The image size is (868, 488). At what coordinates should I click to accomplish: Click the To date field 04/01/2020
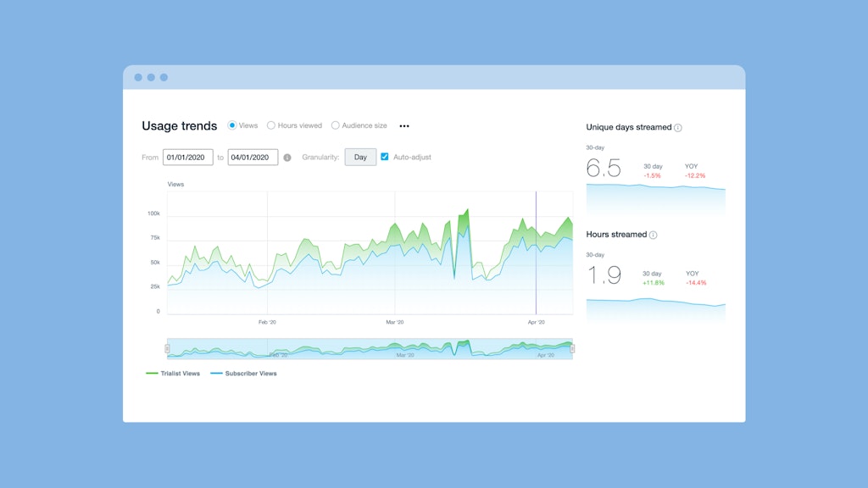point(253,157)
